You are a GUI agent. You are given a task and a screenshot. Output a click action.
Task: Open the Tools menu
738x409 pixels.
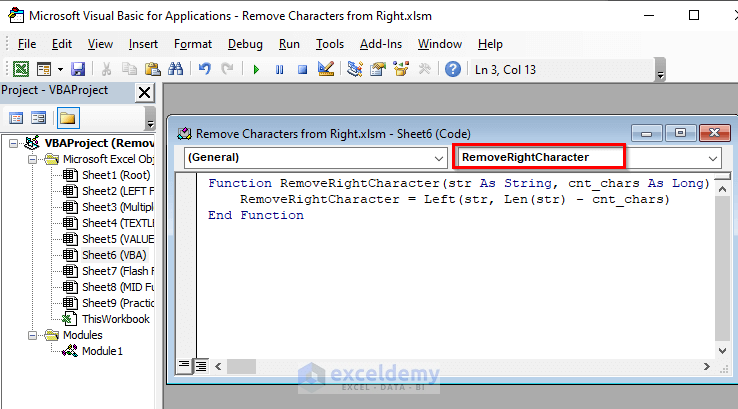(330, 44)
